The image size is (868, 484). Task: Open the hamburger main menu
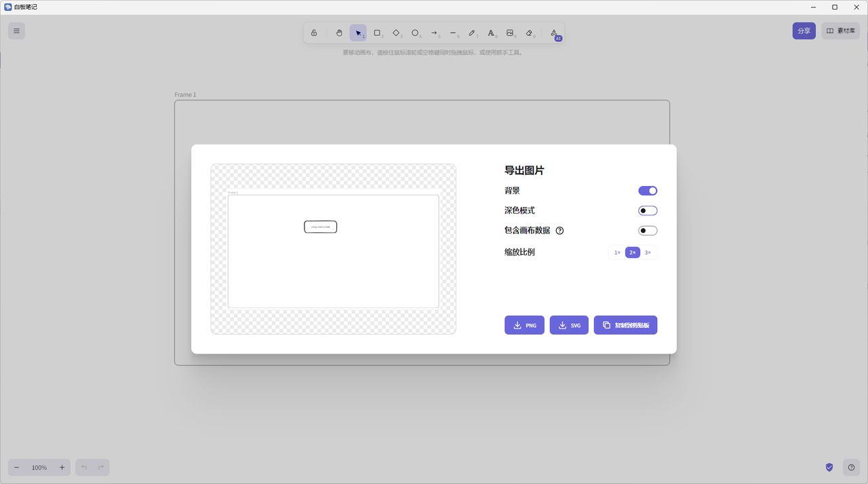pos(17,31)
